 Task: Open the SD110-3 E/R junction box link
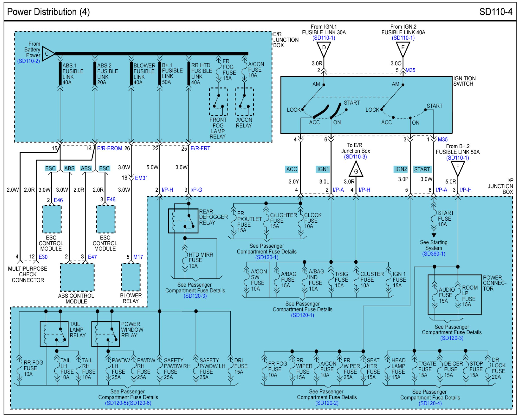click(x=355, y=157)
